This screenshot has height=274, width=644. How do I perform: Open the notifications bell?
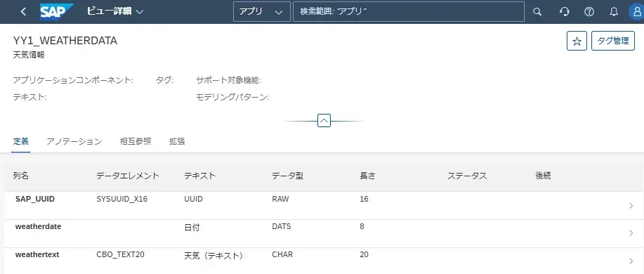(x=614, y=11)
